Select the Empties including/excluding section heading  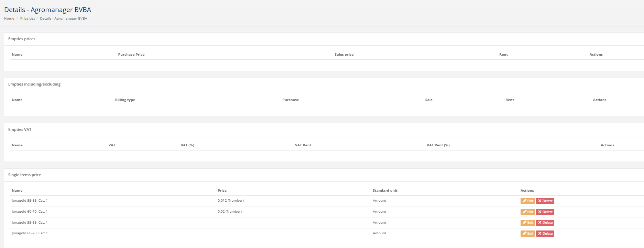pyautogui.click(x=34, y=84)
